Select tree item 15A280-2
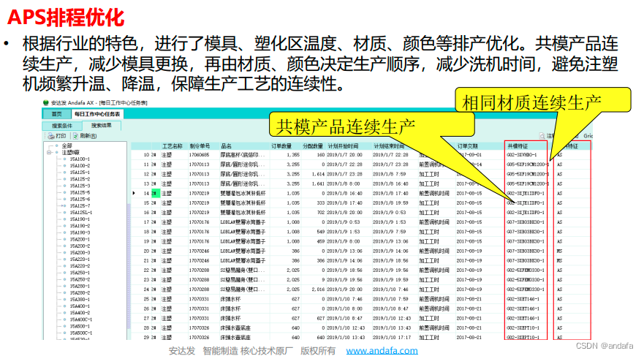The height and width of the screenshot is (356, 644). click(x=80, y=293)
